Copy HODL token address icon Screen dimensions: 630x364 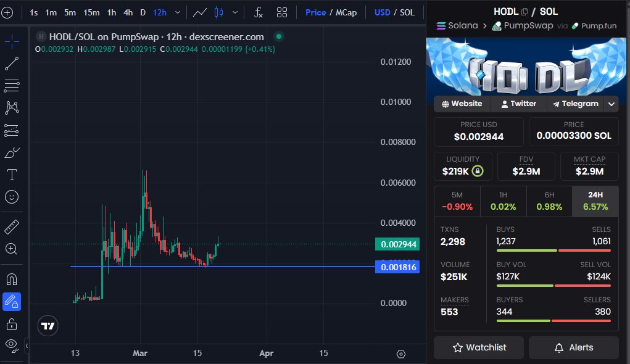pos(524,12)
